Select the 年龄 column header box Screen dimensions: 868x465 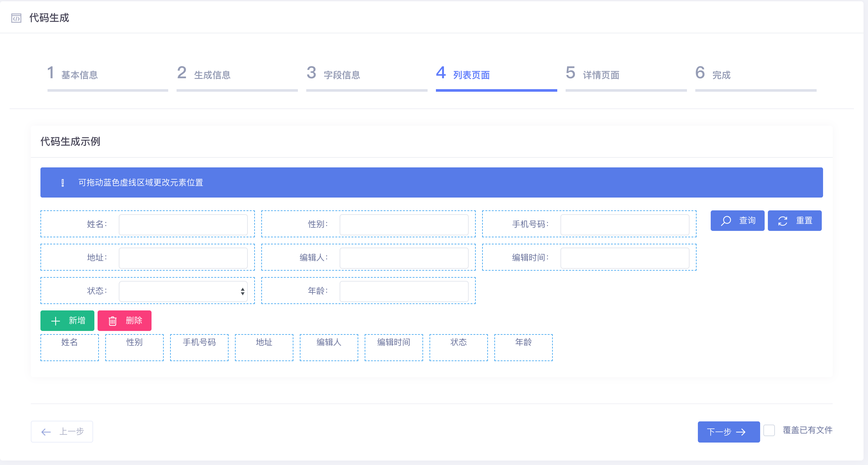coord(524,348)
